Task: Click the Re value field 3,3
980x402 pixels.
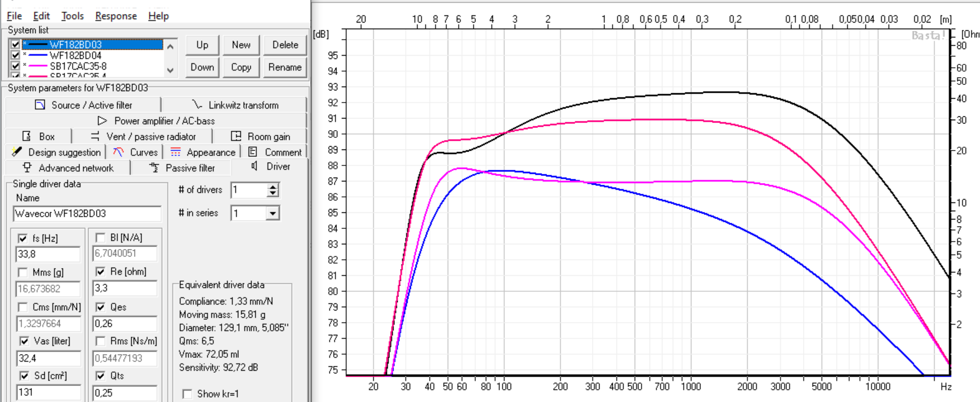Action: click(x=125, y=288)
